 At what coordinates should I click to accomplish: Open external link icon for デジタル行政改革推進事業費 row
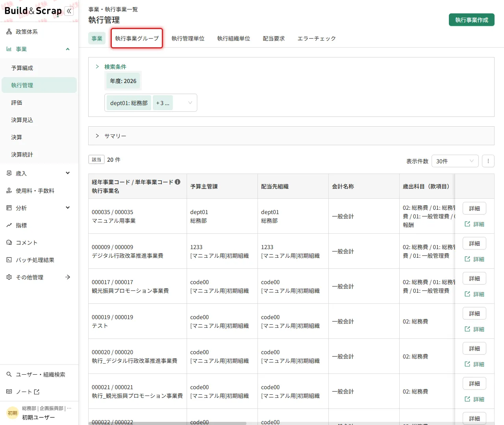pos(467,259)
